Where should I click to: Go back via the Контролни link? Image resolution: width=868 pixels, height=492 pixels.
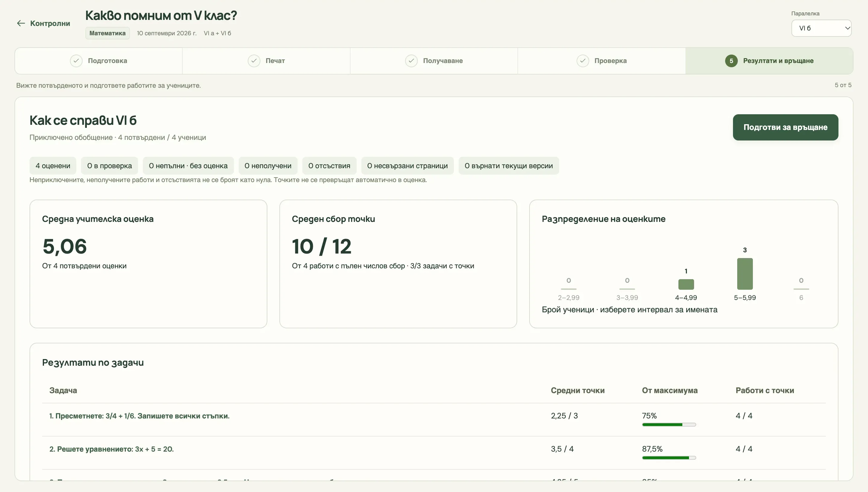pos(44,23)
